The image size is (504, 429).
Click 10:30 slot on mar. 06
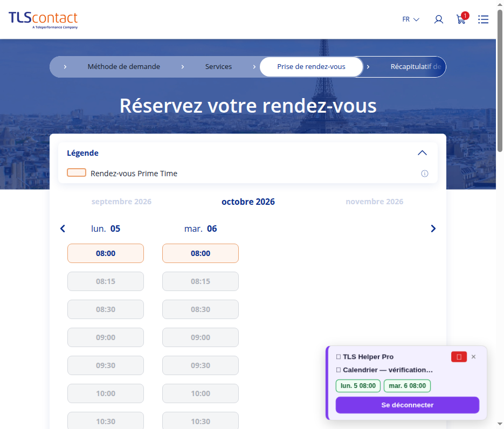point(201,420)
